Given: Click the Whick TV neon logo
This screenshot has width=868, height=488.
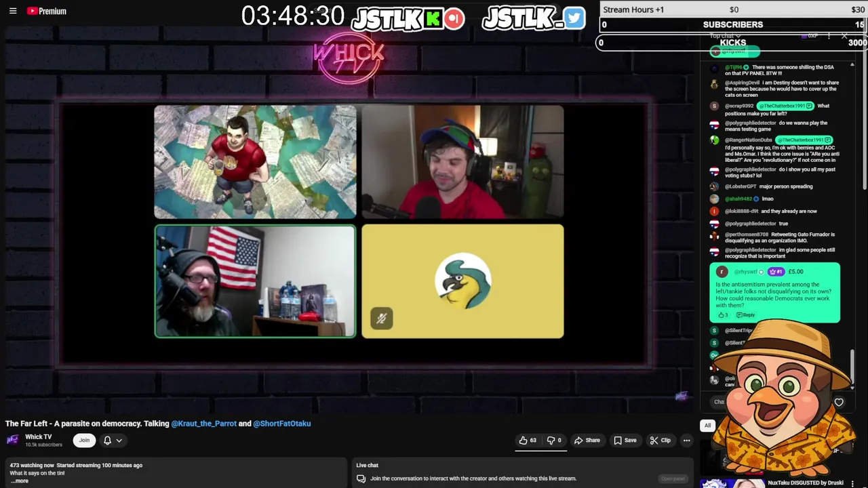Looking at the screenshot, I should point(349,59).
